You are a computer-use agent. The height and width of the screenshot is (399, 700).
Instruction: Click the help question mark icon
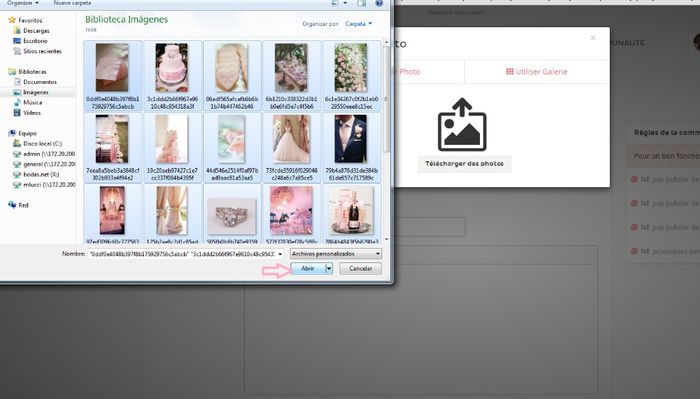coord(379,3)
